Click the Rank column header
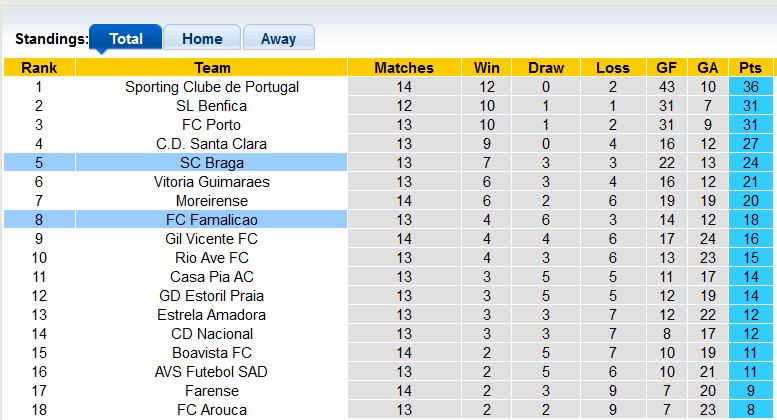Screen dimensions: 777x420 39,68
